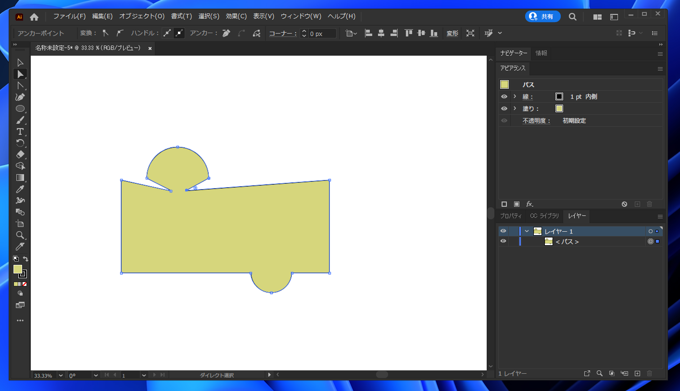Open zoom level dropdown at 33.33%
Viewport: 680px width, 391px height.
tap(60, 375)
